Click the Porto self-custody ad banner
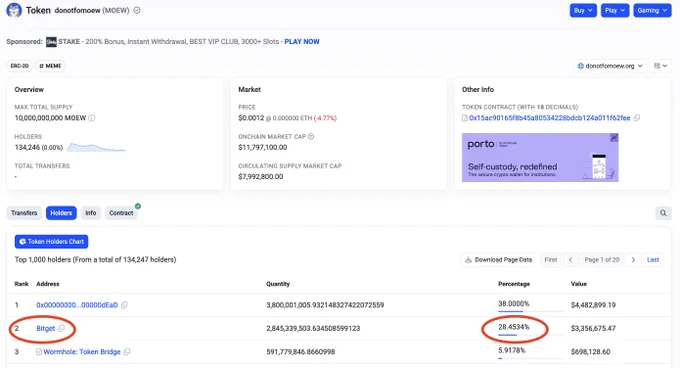This screenshot has width=680, height=368. point(540,157)
